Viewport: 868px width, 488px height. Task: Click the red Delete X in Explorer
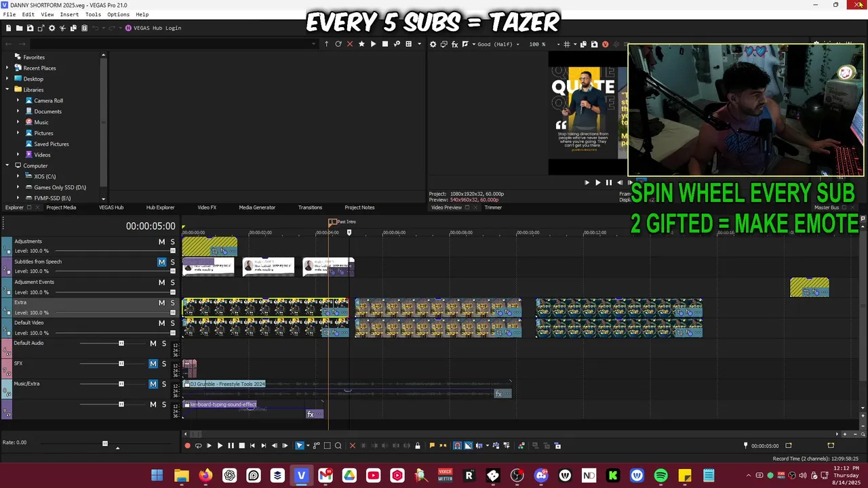coord(350,44)
